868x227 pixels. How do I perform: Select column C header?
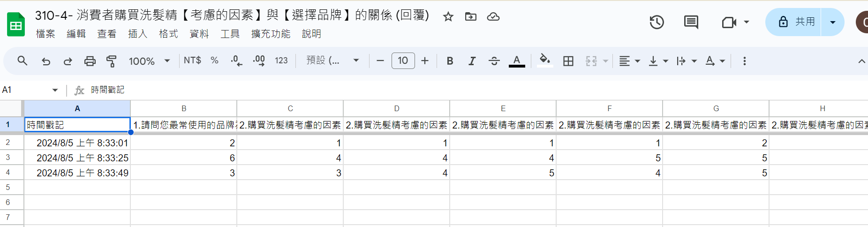(290, 108)
